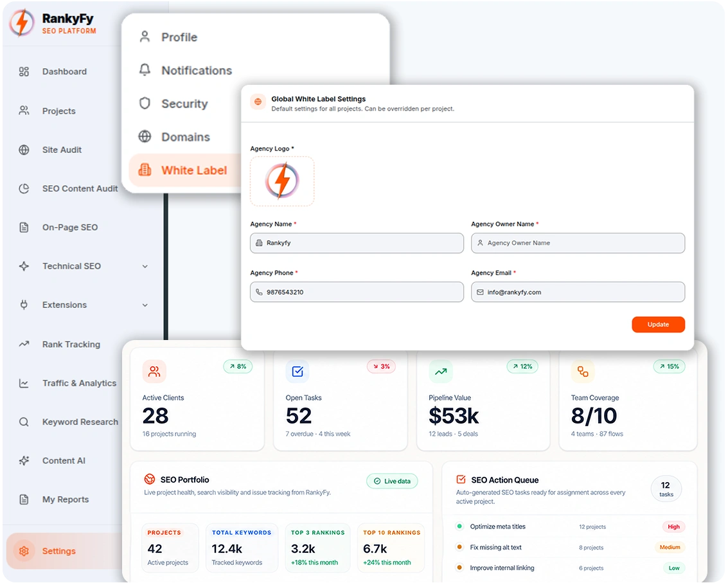Click the TOP 3 RANKINGS 3.2k card
The width and height of the screenshot is (728, 583).
pos(317,547)
